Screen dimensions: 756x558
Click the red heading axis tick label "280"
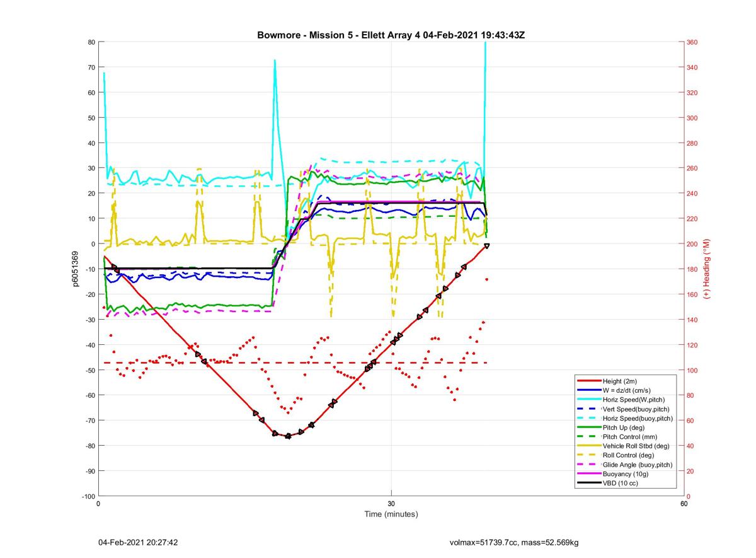[x=692, y=143]
